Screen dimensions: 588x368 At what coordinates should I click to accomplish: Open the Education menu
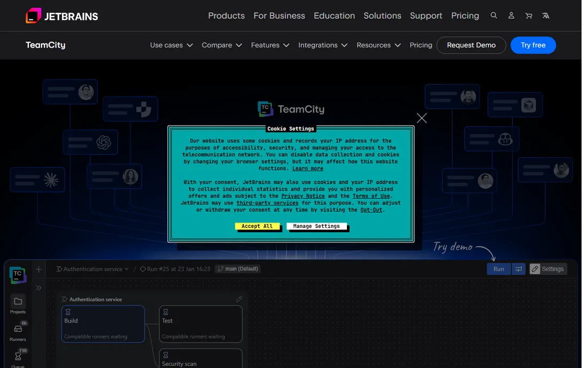[334, 16]
